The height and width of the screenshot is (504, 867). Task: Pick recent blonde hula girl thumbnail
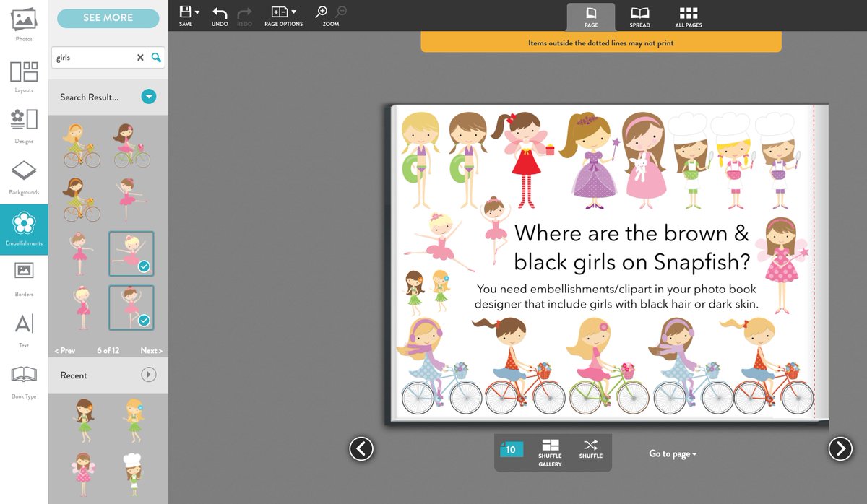[x=133, y=420]
